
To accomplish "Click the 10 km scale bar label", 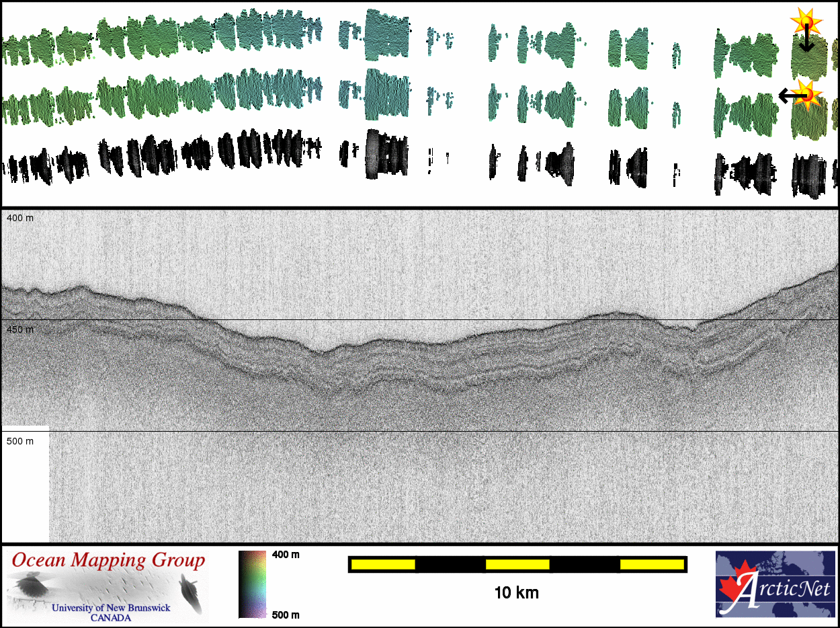I will click(516, 593).
